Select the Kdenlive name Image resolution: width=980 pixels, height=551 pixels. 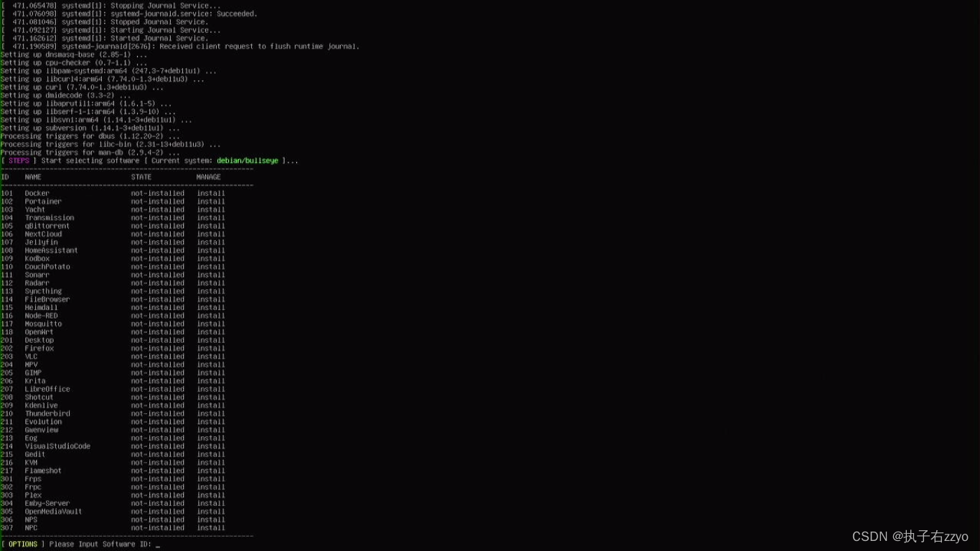pos(42,405)
